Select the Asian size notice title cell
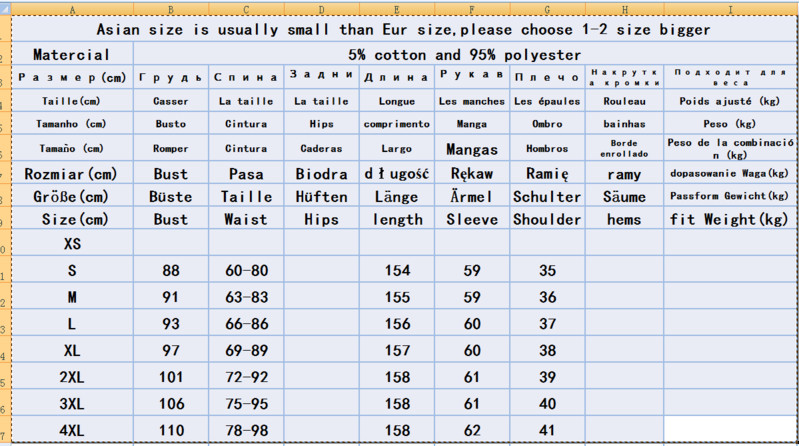The height and width of the screenshot is (446, 799). pos(404,30)
